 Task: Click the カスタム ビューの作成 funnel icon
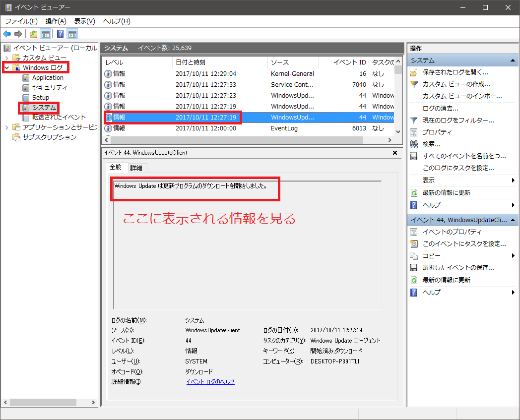click(x=414, y=84)
